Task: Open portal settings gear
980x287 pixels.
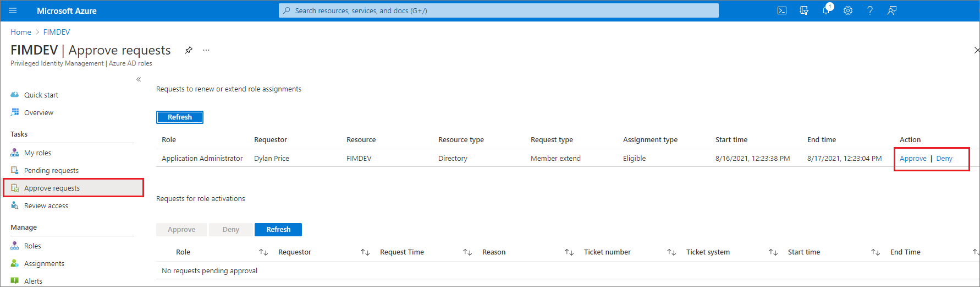Action: coord(848,10)
